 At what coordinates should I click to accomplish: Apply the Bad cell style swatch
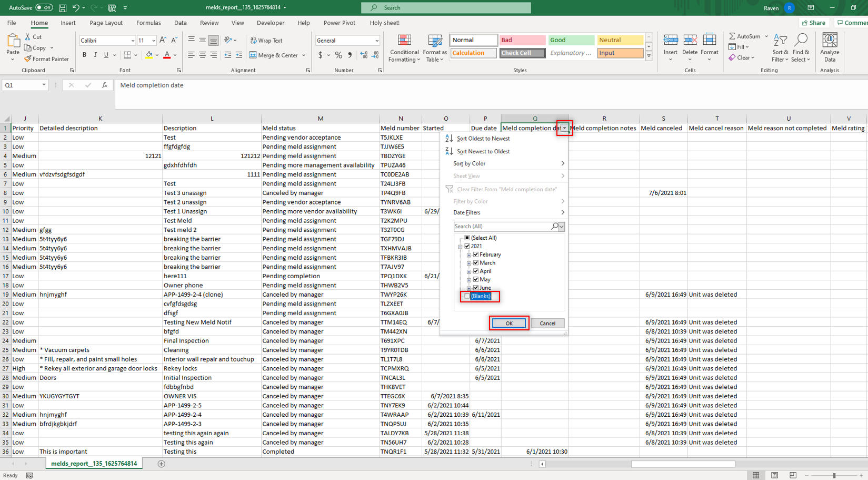coord(522,40)
